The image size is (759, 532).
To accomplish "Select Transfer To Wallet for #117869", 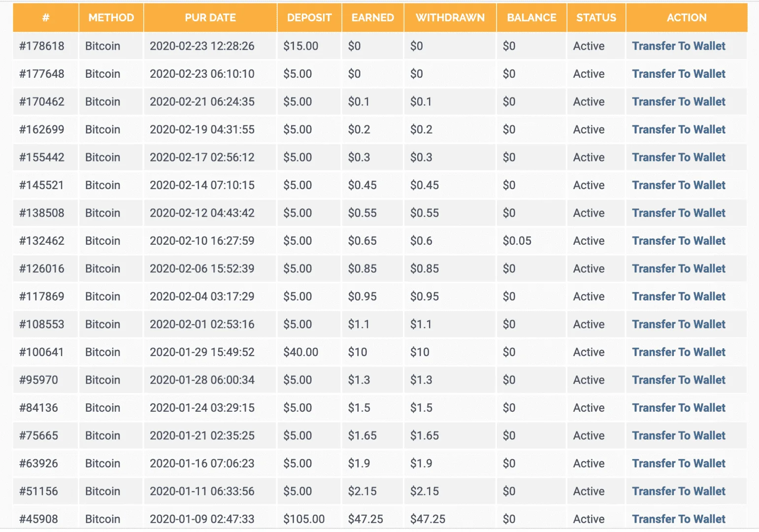I will pyautogui.click(x=678, y=297).
